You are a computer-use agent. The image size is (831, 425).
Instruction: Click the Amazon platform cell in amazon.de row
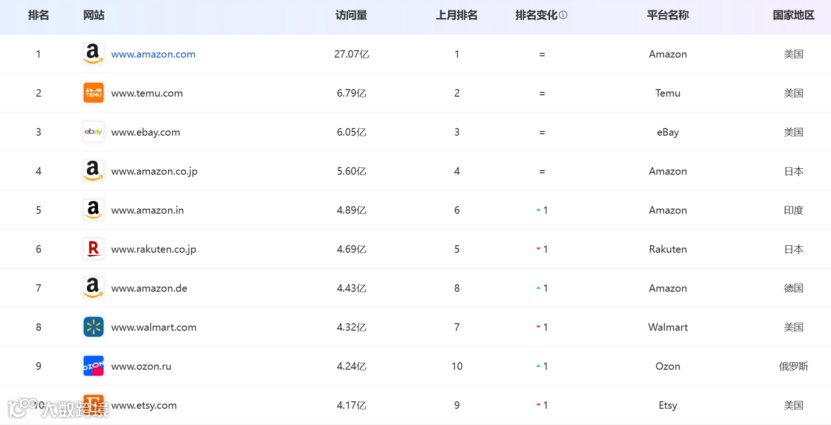pos(668,288)
